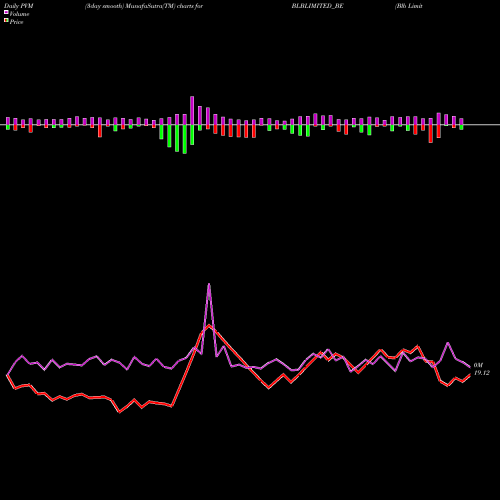Click the '0M' volume value label
The width and height of the screenshot is (500, 500).
pos(478,365)
